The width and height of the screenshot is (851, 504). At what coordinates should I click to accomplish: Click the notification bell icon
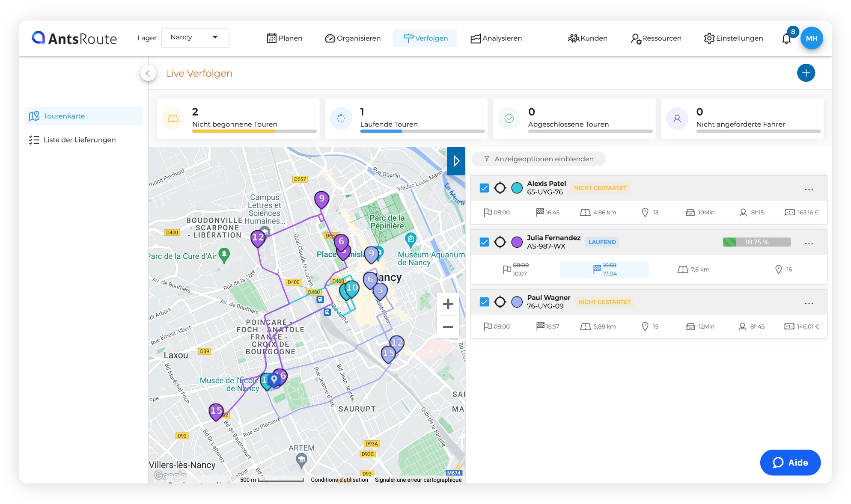(786, 39)
